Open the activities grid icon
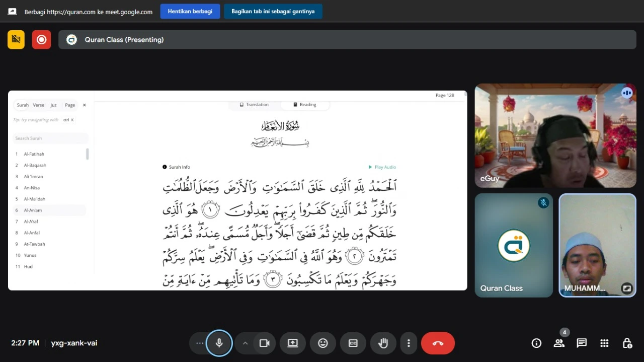Screen dimensions: 644x362 604,343
